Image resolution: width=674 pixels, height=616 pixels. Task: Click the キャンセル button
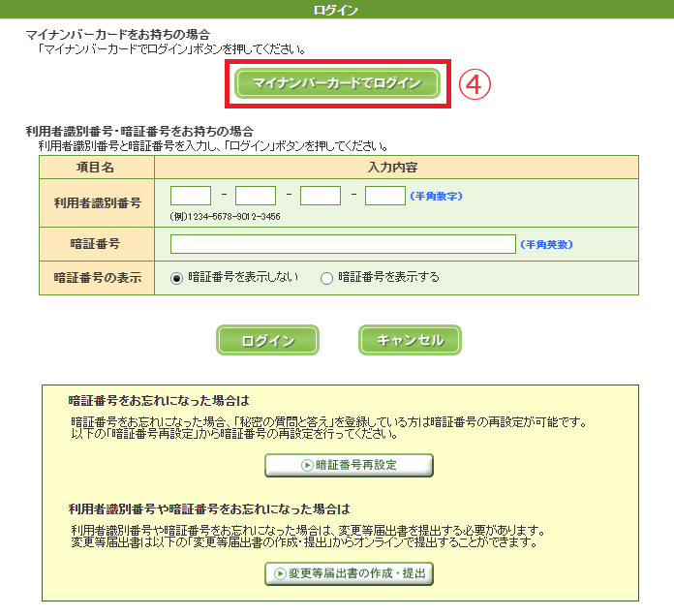point(410,340)
